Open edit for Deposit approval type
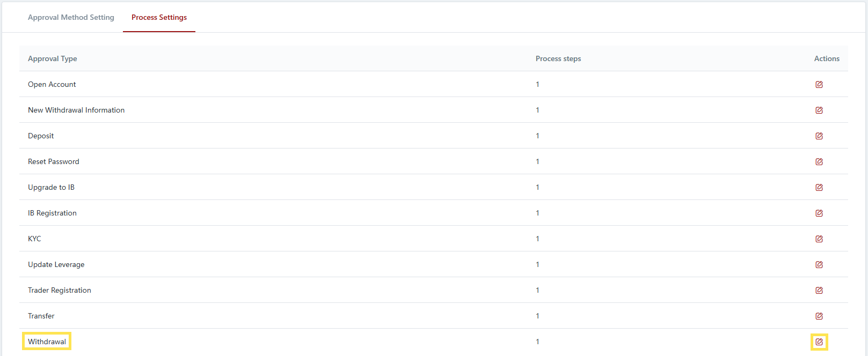868x356 pixels. [819, 136]
